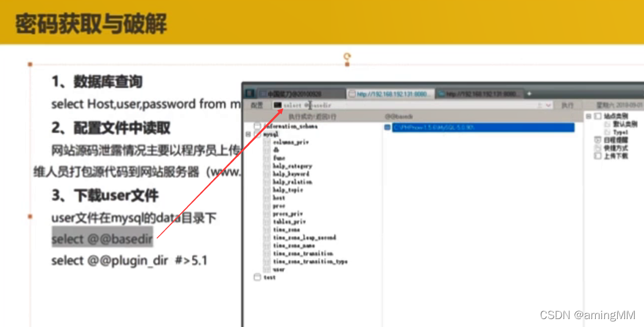The image size is (644, 327).
Task: Select the time_zone_leap_second table
Action: 305,237
